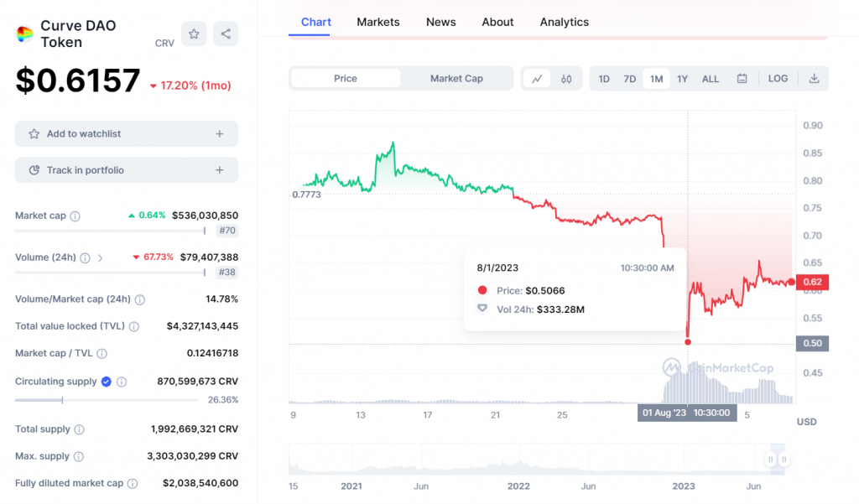This screenshot has width=859, height=504.
Task: Click the 26.36% circulating supply percentage
Action: [x=223, y=400]
